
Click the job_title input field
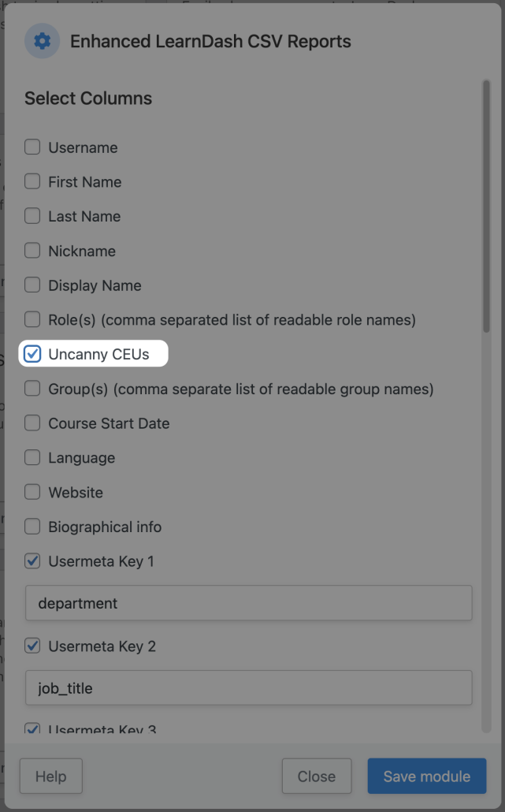click(x=248, y=687)
